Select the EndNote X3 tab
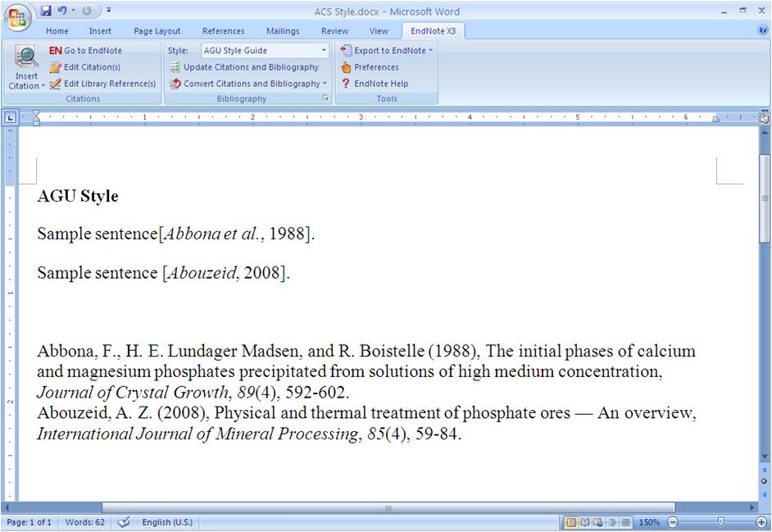The width and height of the screenshot is (772, 532). pyautogui.click(x=434, y=31)
